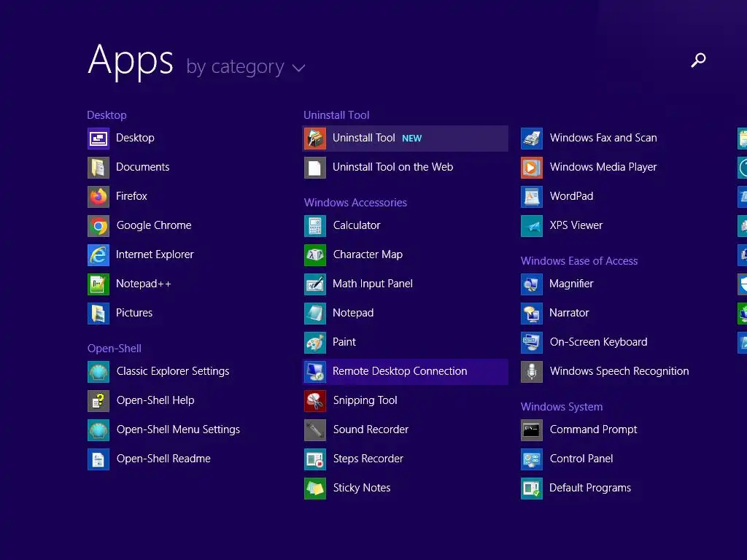Click the 'Classic Explorer Settings' label
The image size is (747, 560).
point(173,371)
